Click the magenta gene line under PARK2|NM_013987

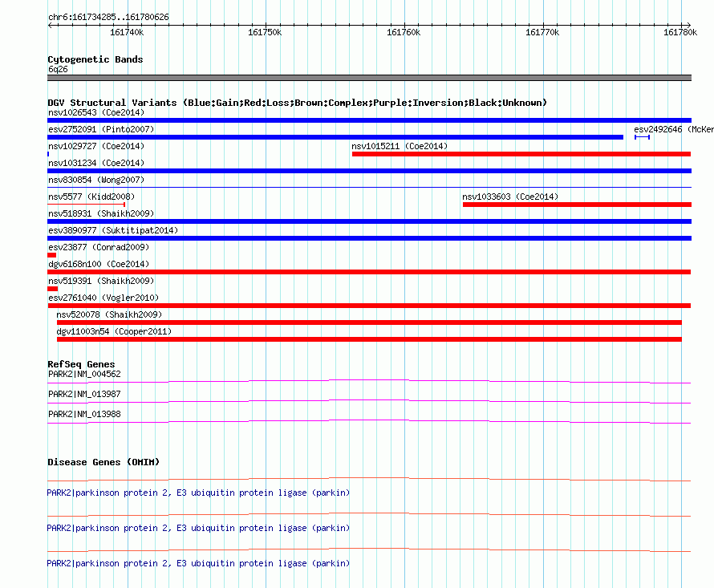click(369, 401)
